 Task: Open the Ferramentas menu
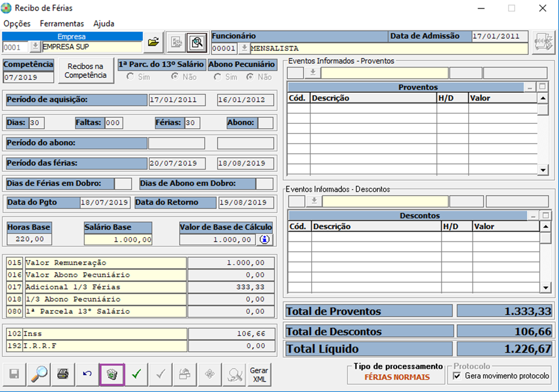pos(62,23)
